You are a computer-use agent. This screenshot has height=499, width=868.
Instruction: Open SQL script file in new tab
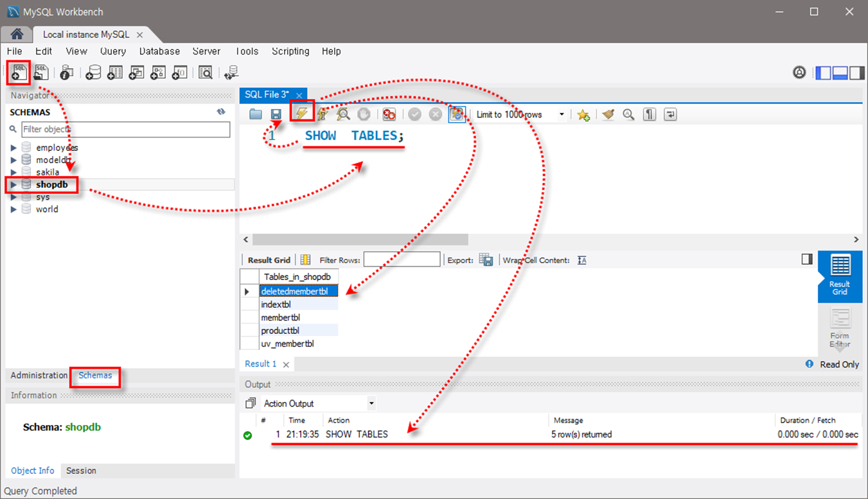[x=41, y=73]
